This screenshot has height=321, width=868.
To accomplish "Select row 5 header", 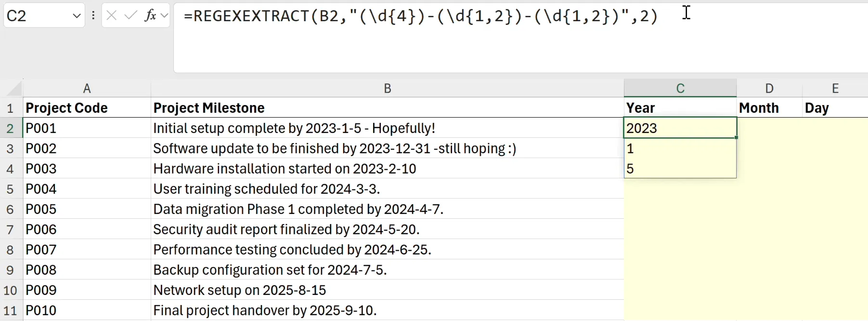I will pyautogui.click(x=11, y=189).
